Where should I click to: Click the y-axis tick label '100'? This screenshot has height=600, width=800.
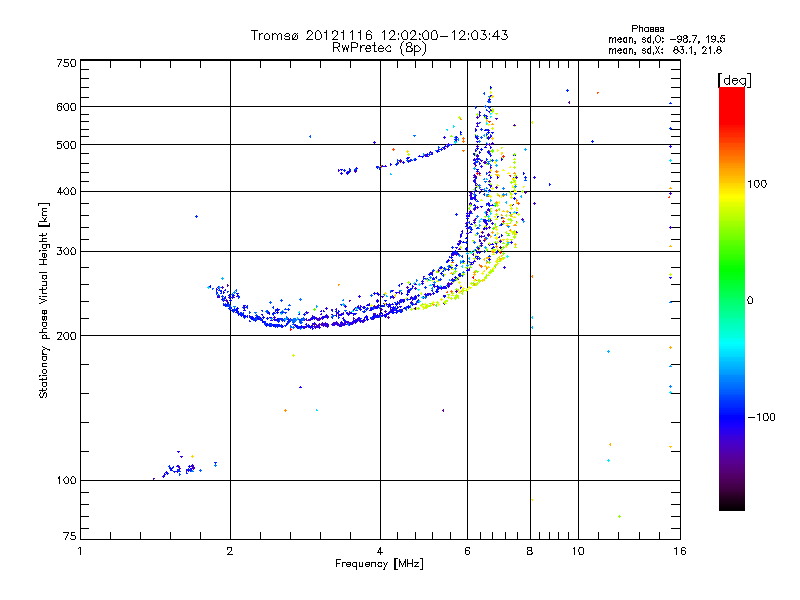66,481
